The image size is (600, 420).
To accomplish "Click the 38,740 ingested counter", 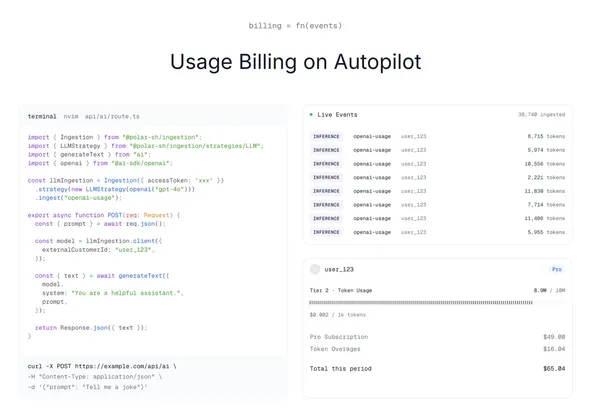I will click(541, 114).
